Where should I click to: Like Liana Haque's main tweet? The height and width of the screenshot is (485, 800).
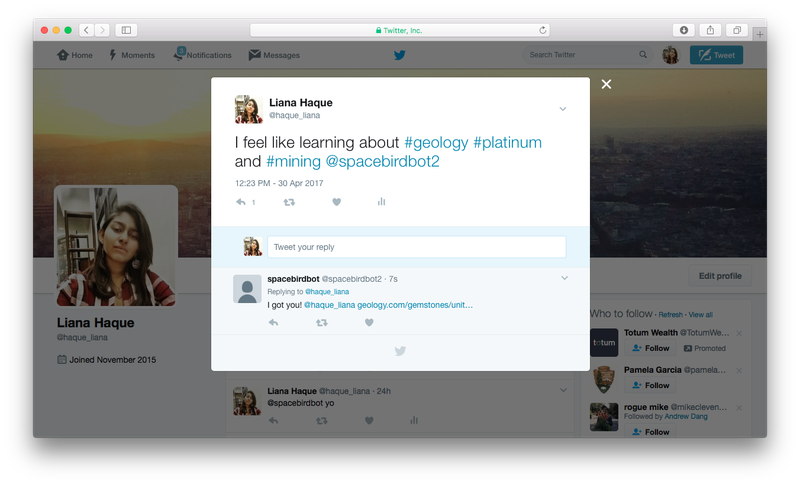(337, 202)
